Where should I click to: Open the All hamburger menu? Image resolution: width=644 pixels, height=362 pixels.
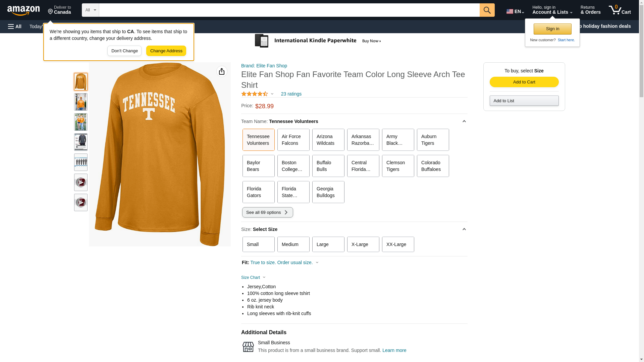click(15, 26)
